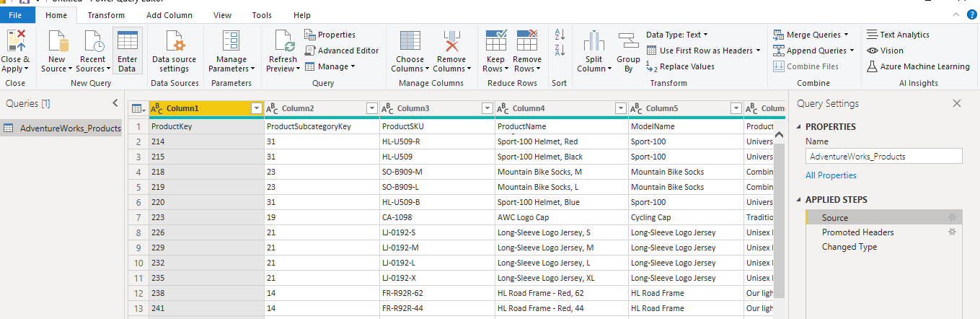Click the help question mark icon
This screenshot has width=980, height=319.
tap(971, 15)
